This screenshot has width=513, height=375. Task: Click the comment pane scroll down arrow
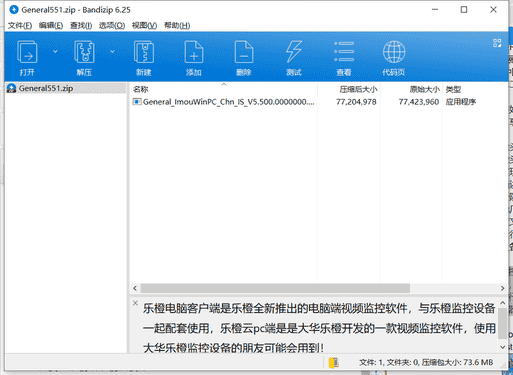[503, 347]
